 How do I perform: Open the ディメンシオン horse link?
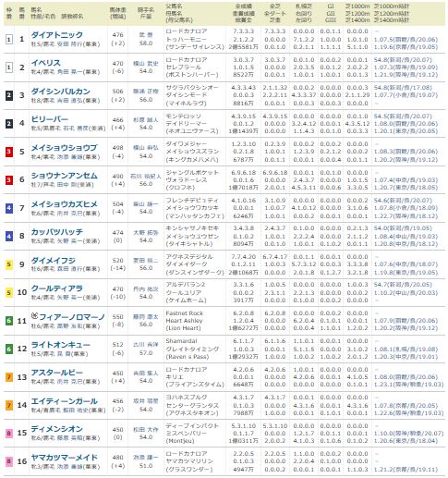[57, 429]
